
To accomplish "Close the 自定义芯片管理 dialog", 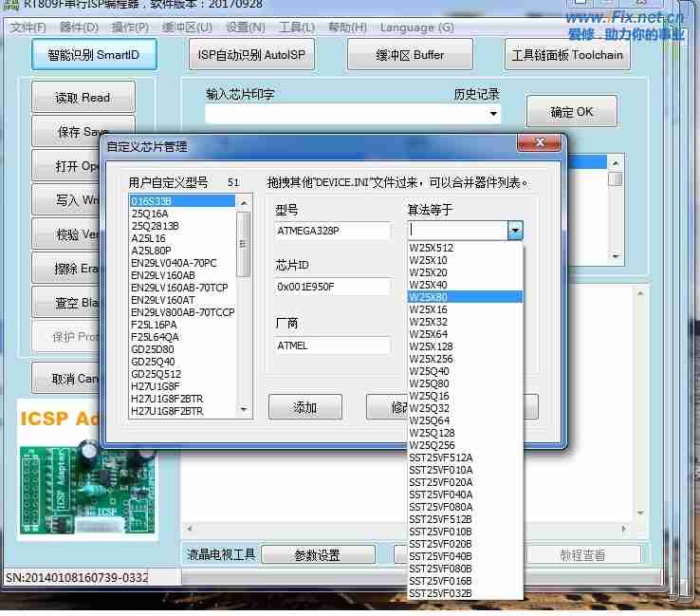I will 540,143.
